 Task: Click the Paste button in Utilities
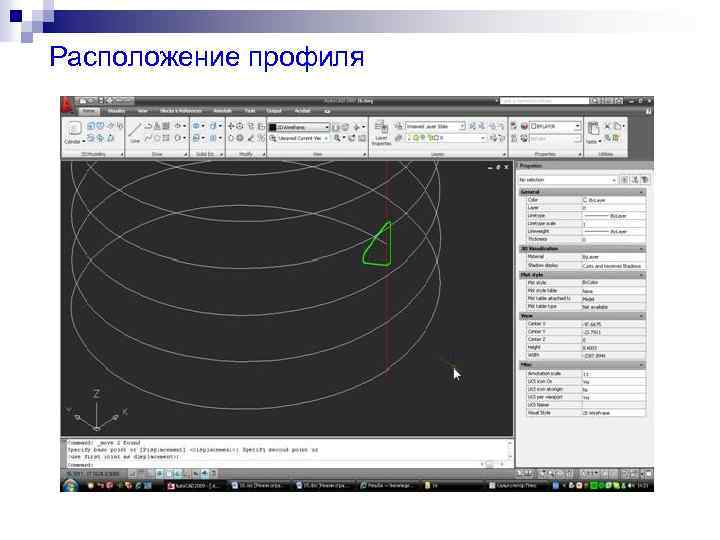click(593, 131)
